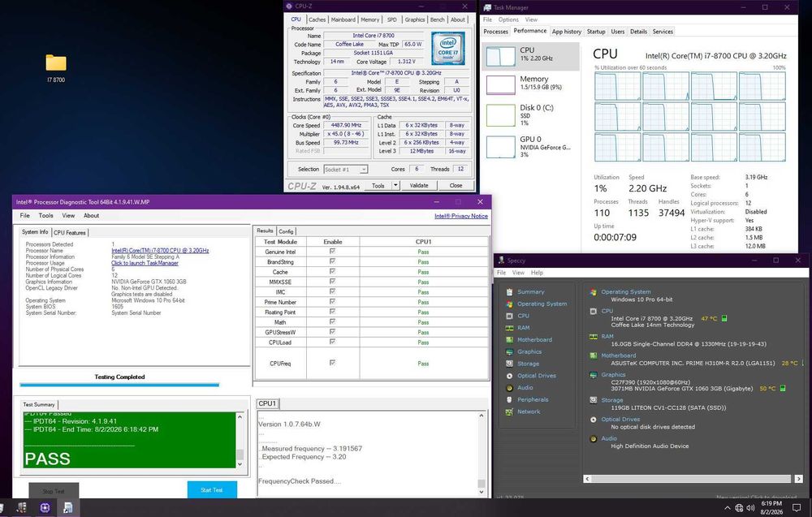
Task: Toggle GPUStressW test checkbox
Action: click(332, 332)
